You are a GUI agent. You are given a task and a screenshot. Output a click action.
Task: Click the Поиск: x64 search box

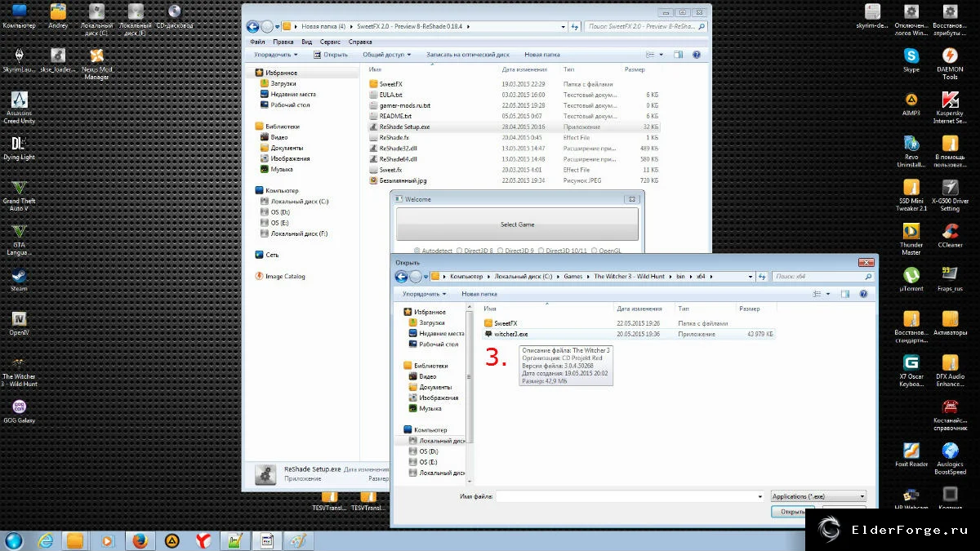click(x=822, y=277)
